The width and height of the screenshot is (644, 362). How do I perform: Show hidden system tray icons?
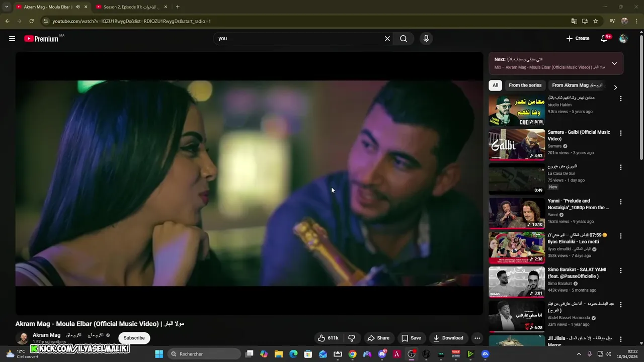click(579, 354)
